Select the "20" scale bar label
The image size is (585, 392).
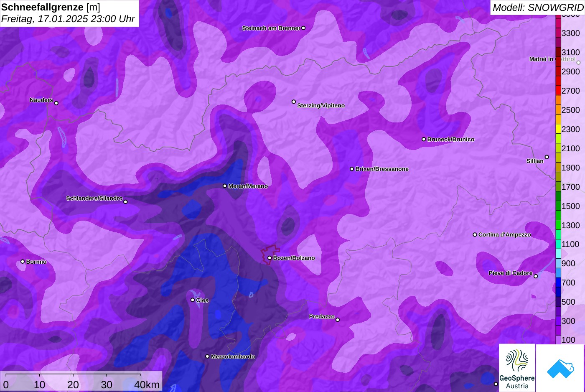73,384
